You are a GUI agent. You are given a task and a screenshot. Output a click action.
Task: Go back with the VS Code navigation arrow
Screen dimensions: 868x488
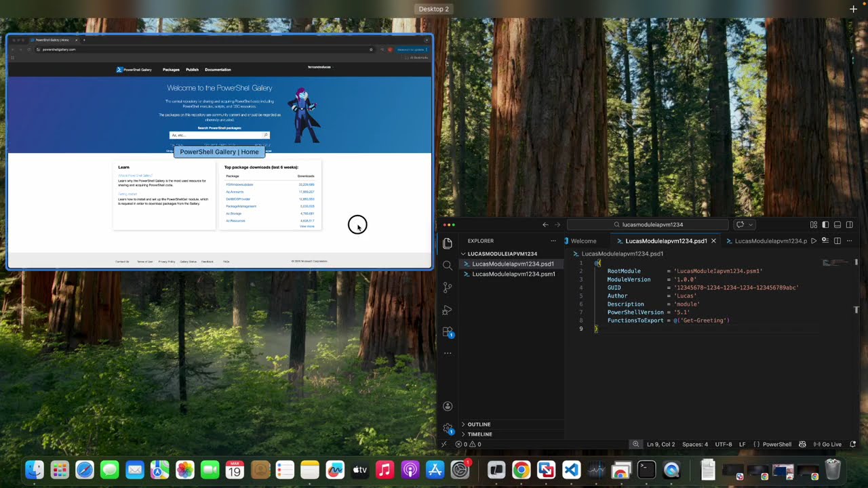(545, 224)
